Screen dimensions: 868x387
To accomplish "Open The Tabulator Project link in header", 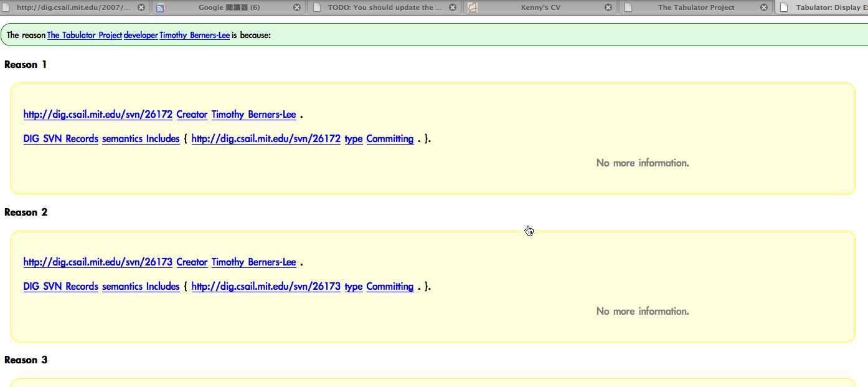I will pyautogui.click(x=84, y=36).
